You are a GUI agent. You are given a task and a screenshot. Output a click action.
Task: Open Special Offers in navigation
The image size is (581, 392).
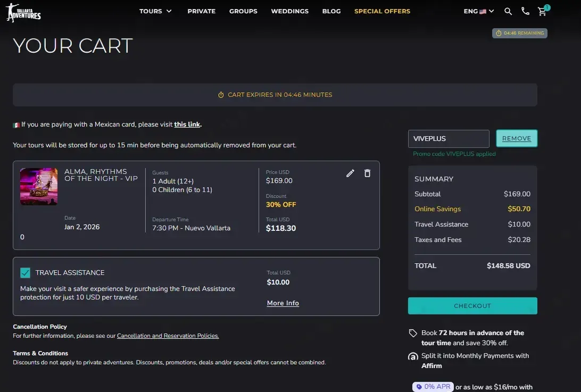pos(382,11)
